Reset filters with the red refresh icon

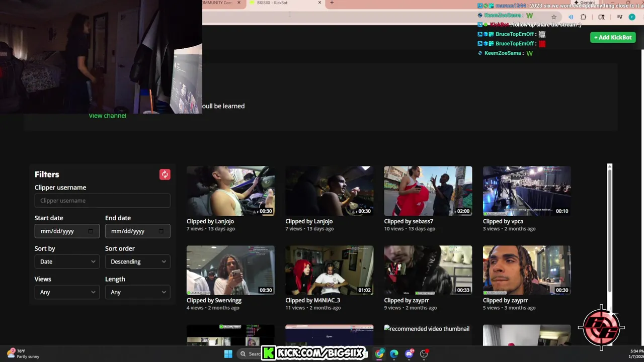(165, 174)
